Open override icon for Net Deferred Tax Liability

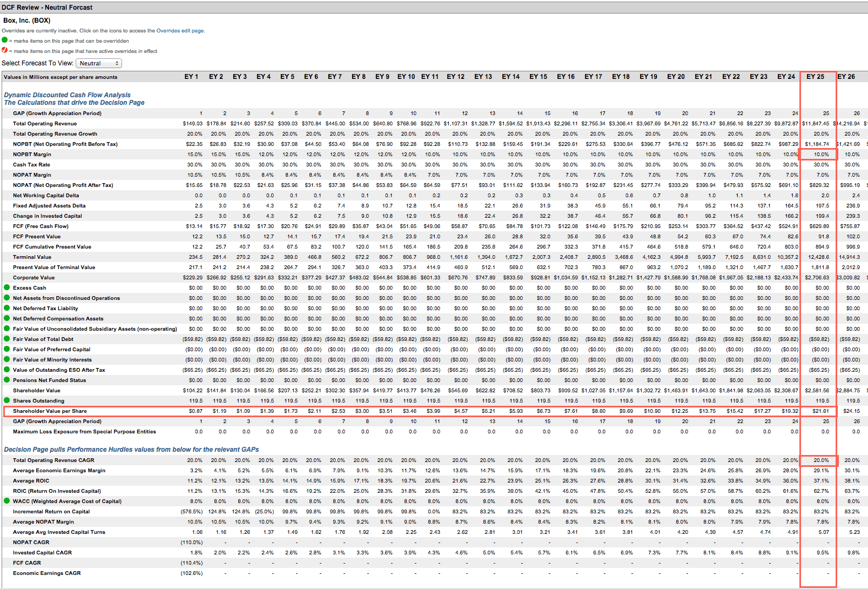click(x=7, y=308)
